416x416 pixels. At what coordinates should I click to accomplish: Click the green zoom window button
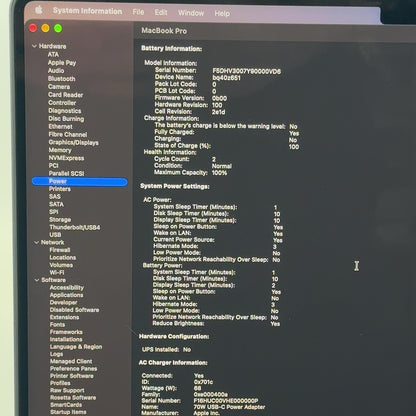[58, 28]
